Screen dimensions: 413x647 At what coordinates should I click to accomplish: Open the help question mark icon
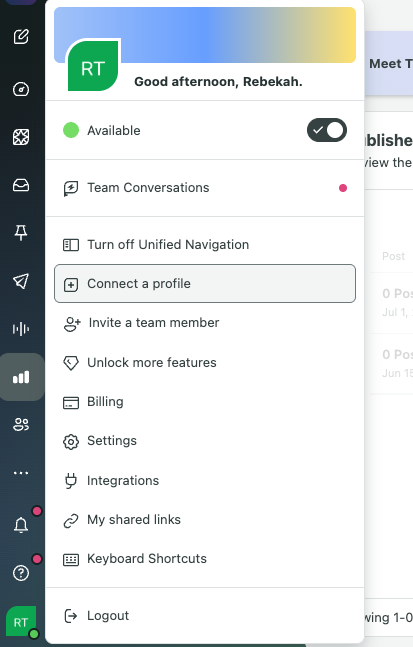coord(21,573)
